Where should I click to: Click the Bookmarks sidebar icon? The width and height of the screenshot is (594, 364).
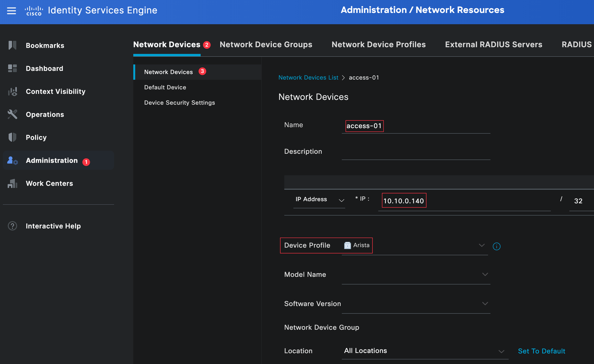(12, 45)
